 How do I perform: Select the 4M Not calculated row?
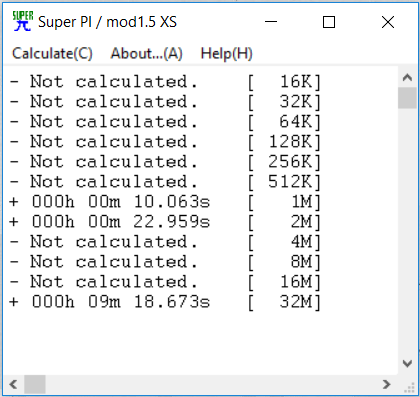tap(165, 242)
